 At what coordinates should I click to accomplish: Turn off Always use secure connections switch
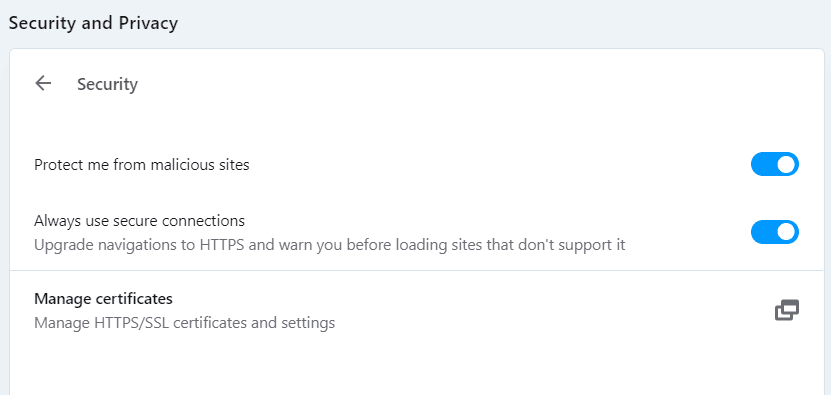[x=774, y=232]
